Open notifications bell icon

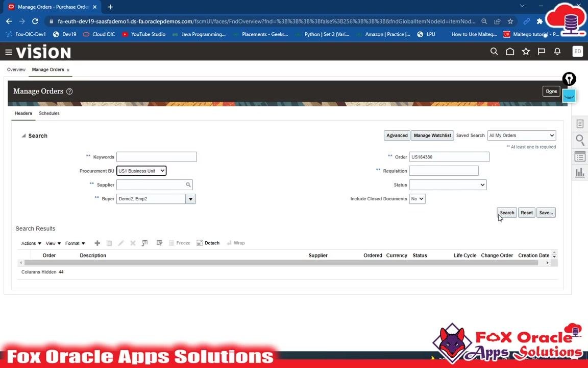pos(557,52)
